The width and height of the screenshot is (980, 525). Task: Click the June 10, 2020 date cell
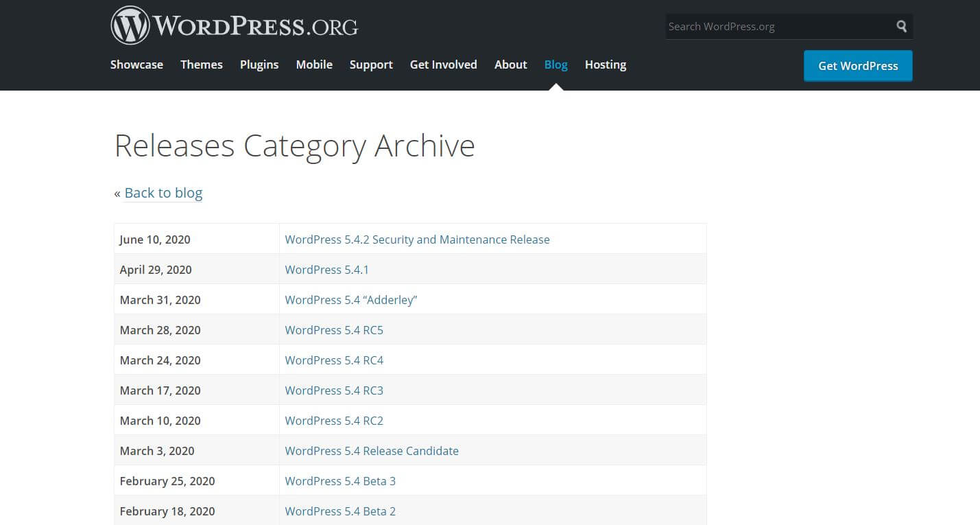click(197, 239)
